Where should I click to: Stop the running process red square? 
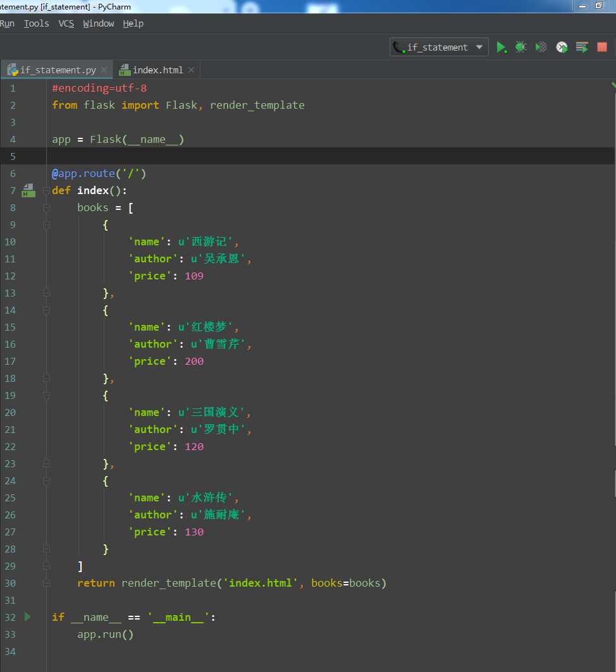point(602,47)
